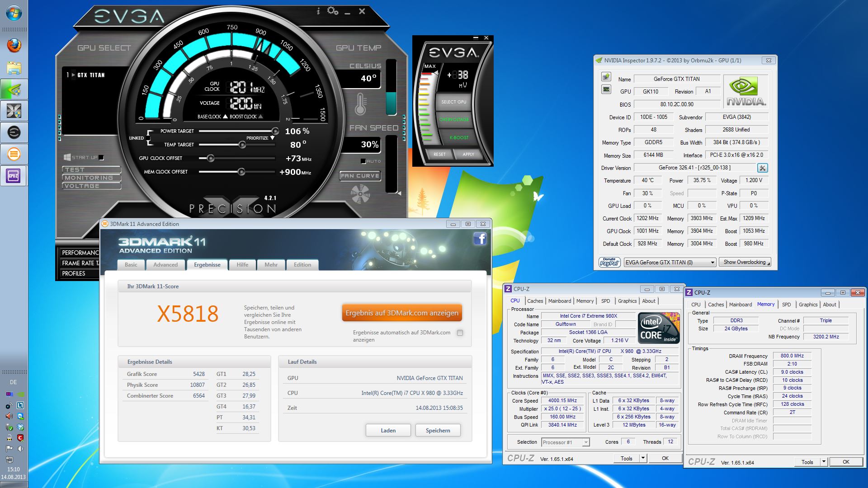This screenshot has height=488, width=868.
Task: Expand Tools dropdown arrow in CPU-Z CPU window
Action: [643, 458]
